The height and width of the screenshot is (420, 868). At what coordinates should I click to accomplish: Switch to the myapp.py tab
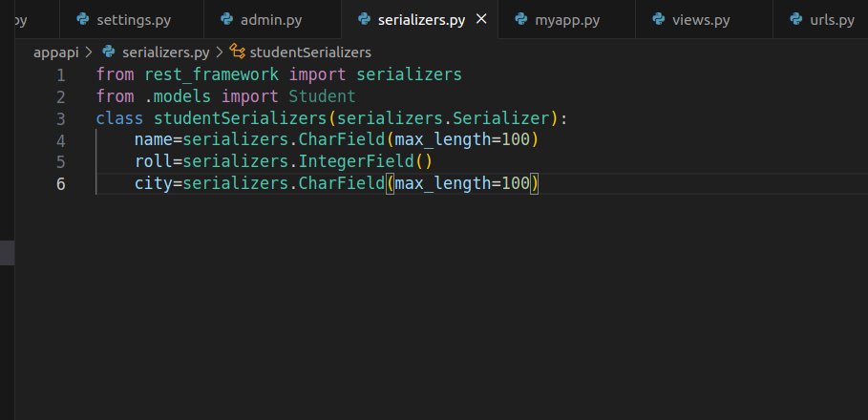pos(567,20)
